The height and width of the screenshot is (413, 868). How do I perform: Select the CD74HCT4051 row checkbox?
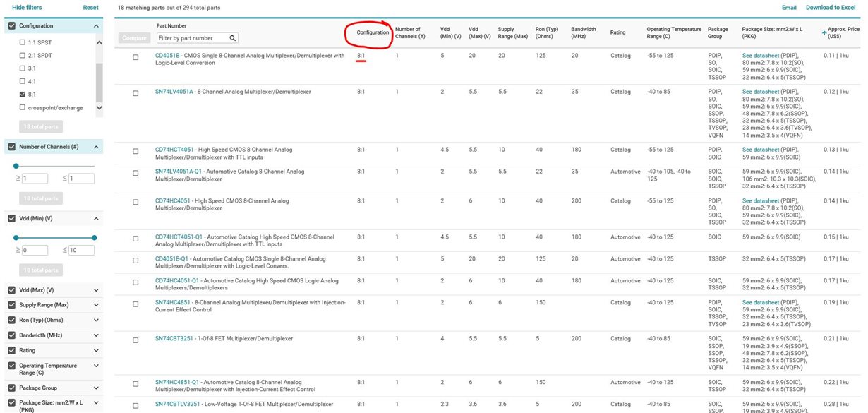pos(135,151)
